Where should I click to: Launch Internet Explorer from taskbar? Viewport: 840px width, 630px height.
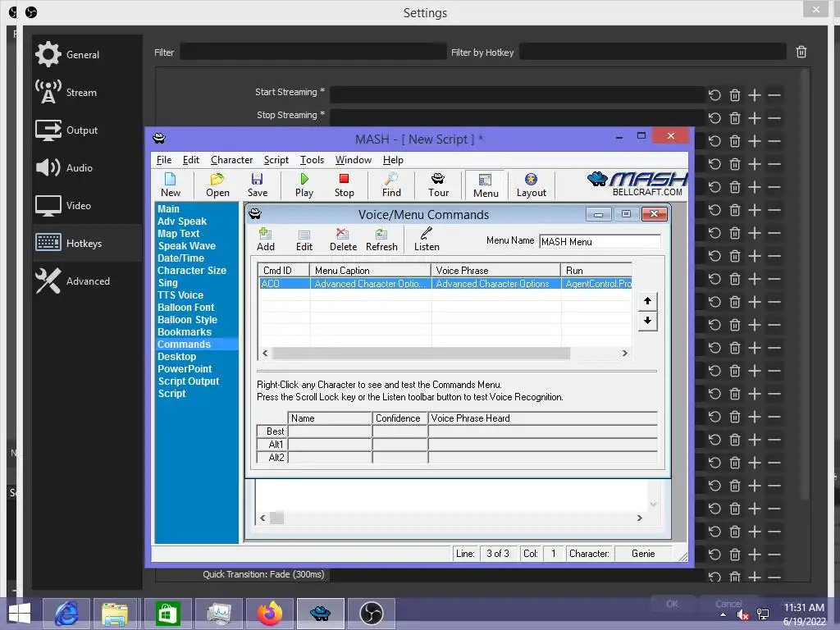[x=66, y=614]
